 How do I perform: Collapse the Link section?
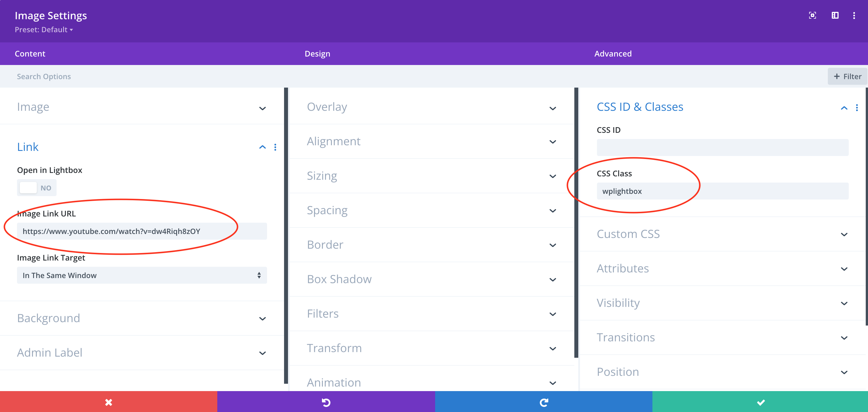[x=262, y=147]
